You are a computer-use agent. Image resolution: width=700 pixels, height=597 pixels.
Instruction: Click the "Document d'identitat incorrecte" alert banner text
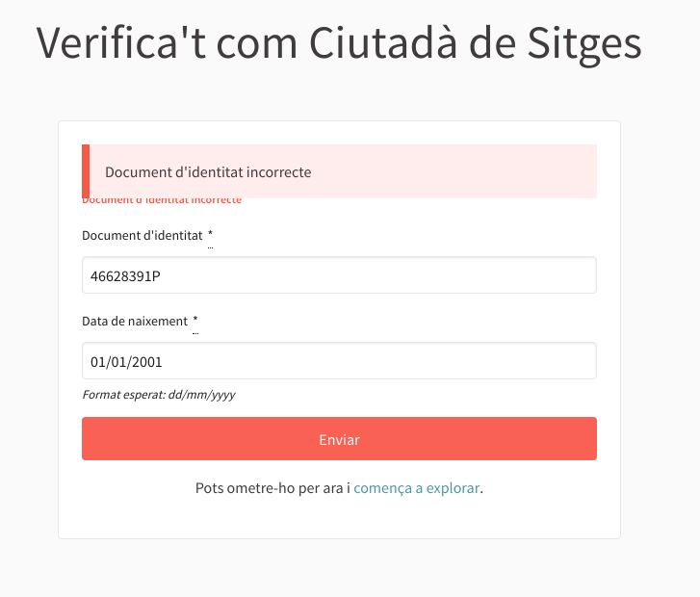tap(208, 171)
